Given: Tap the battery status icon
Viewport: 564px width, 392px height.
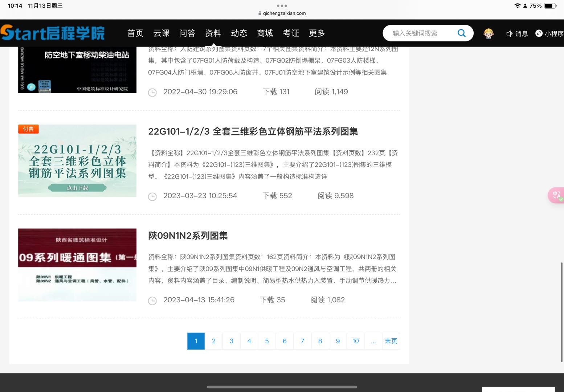Looking at the screenshot, I should [550, 6].
